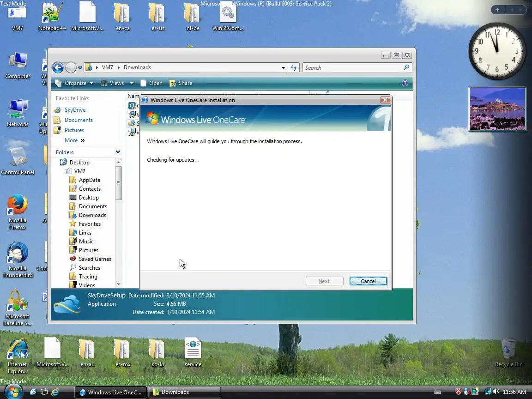This screenshot has width=532, height=399.
Task: Click the analog clock gadget
Action: click(497, 51)
